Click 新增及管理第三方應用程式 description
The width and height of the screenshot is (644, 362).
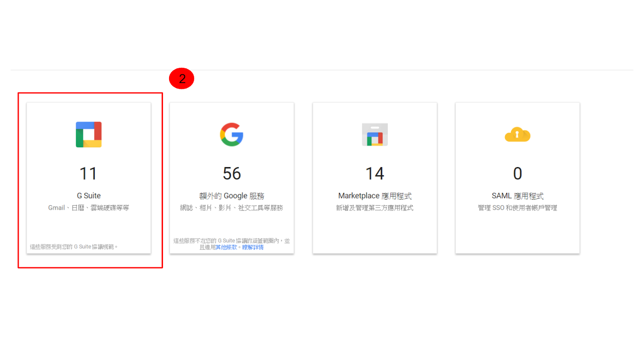click(x=375, y=208)
